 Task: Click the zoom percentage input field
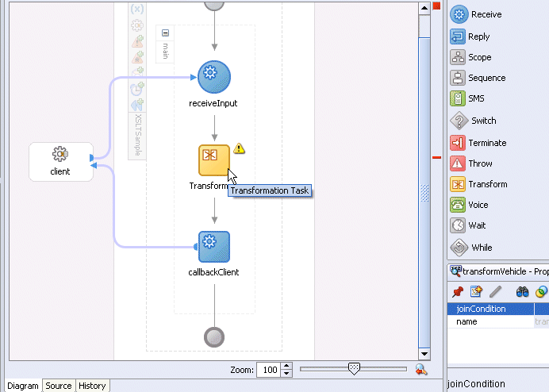pos(269,370)
